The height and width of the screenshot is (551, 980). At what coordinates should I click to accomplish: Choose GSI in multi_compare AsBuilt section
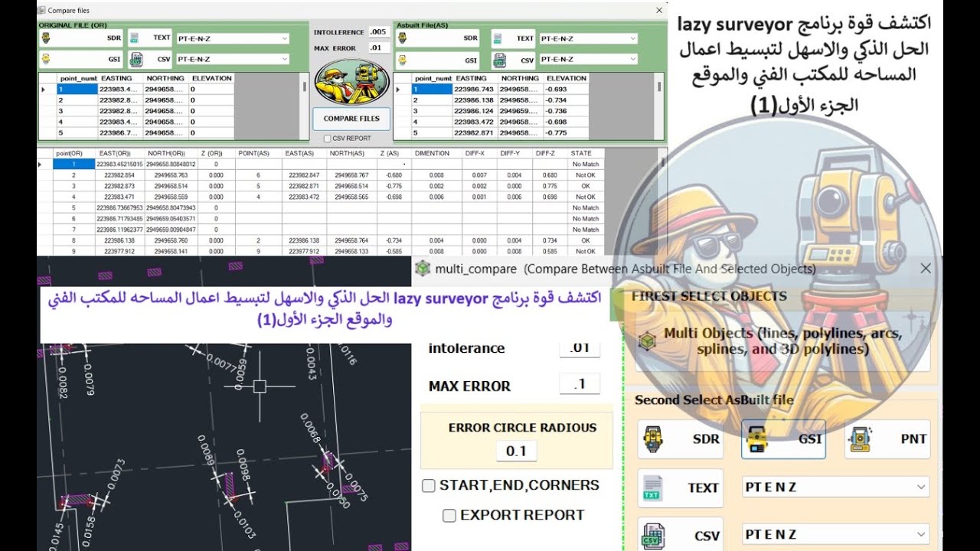(783, 439)
